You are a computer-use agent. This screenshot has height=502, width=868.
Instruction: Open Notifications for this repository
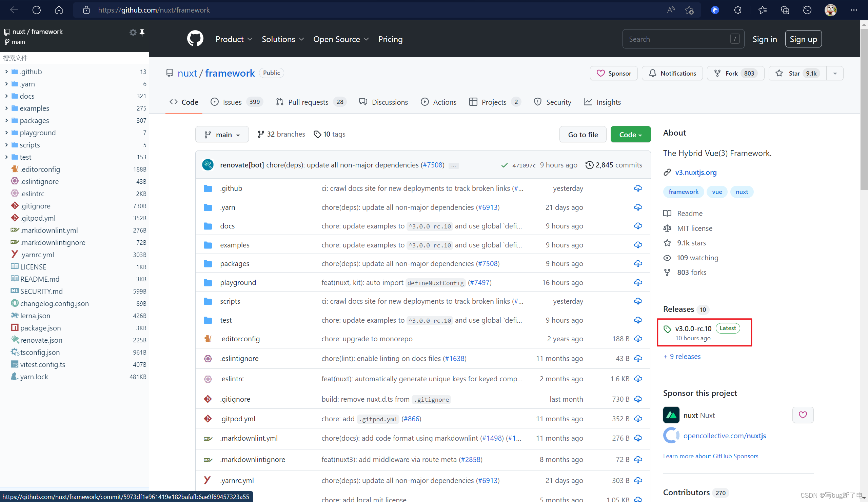672,73
